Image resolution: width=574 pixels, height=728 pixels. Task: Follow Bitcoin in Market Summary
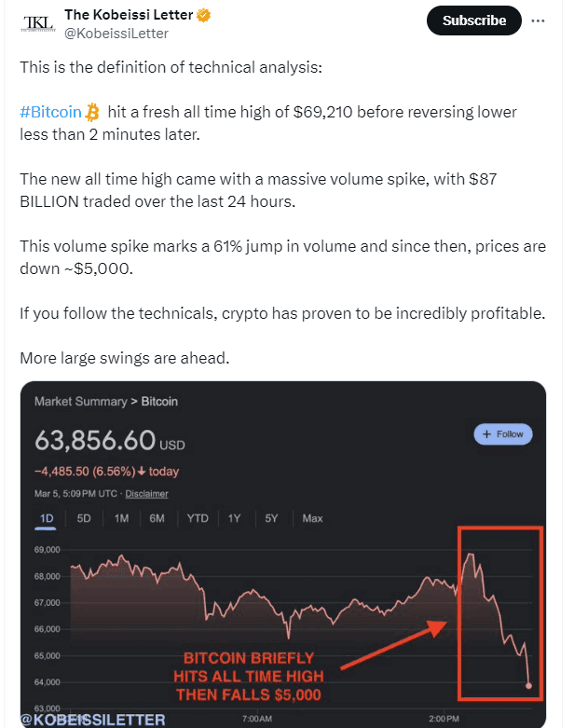point(503,434)
